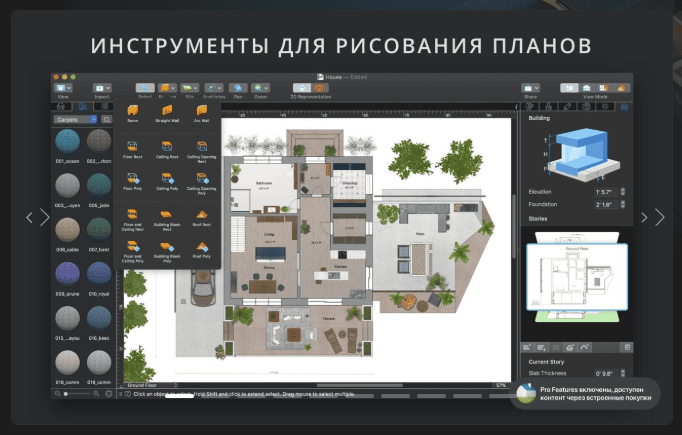This screenshot has width=682, height=435.
Task: Select Floor and Ceiling Poly tool
Action: click(x=132, y=252)
